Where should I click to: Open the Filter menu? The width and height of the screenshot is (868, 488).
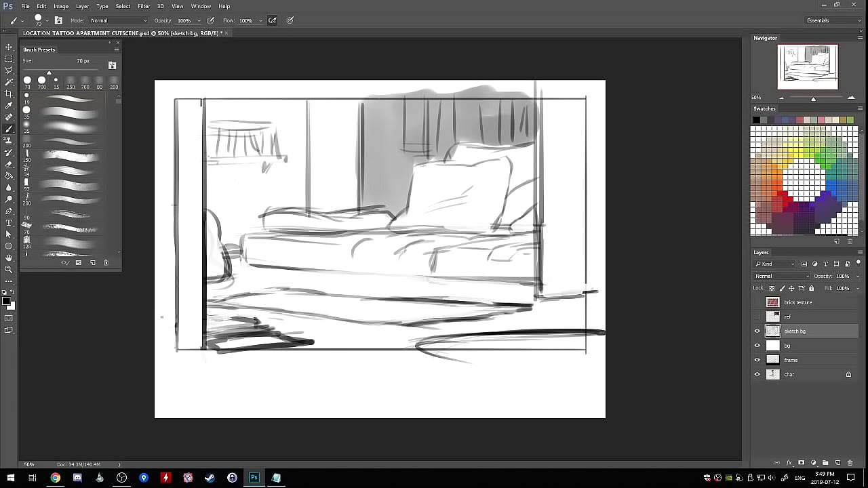pyautogui.click(x=144, y=6)
